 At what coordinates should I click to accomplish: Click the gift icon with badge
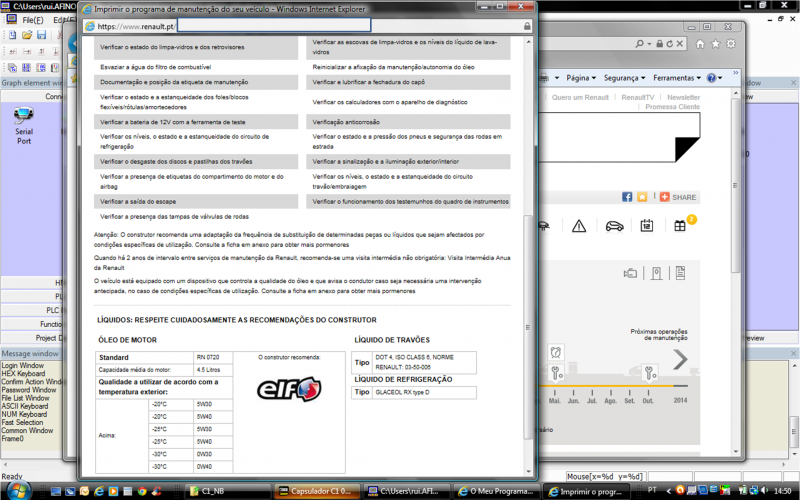coord(680,226)
